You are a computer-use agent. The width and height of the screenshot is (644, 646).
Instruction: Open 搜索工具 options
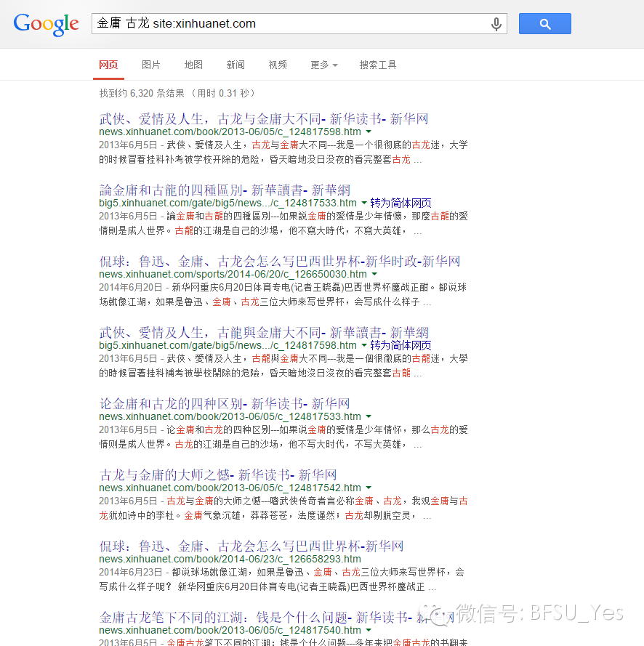377,65
